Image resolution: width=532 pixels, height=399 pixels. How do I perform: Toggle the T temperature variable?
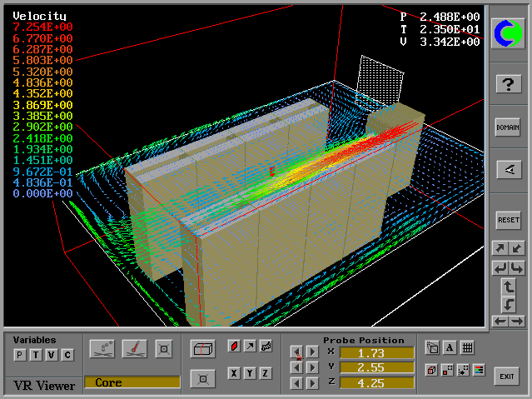click(x=36, y=356)
